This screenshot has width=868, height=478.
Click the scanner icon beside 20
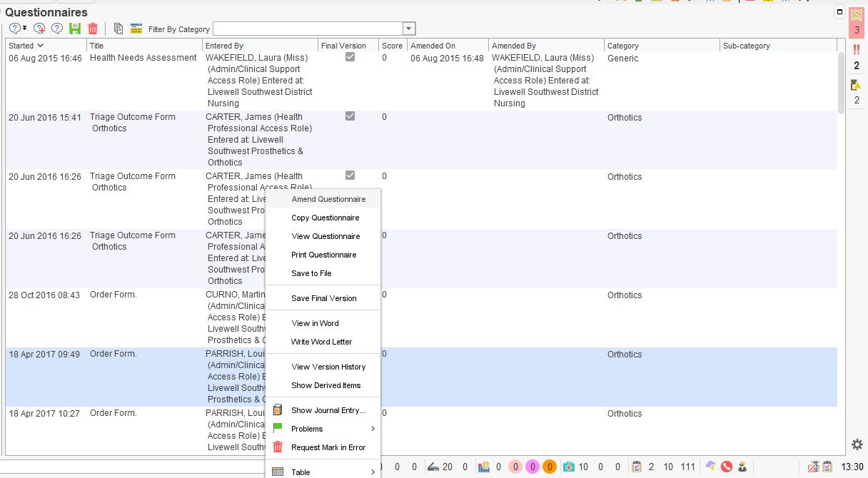pos(433,467)
